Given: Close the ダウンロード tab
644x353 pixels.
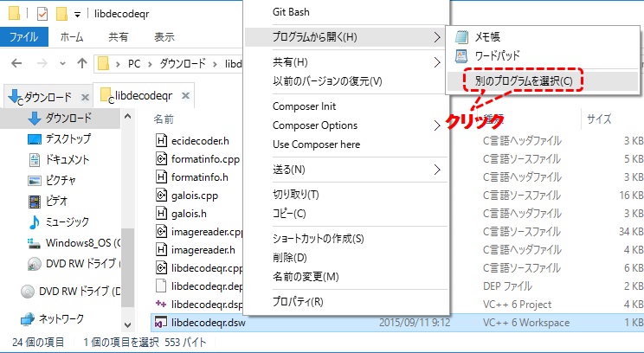Looking at the screenshot, I should point(86,97).
